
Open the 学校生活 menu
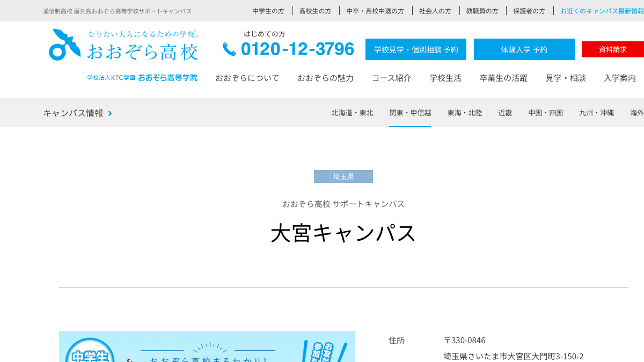[x=445, y=78]
